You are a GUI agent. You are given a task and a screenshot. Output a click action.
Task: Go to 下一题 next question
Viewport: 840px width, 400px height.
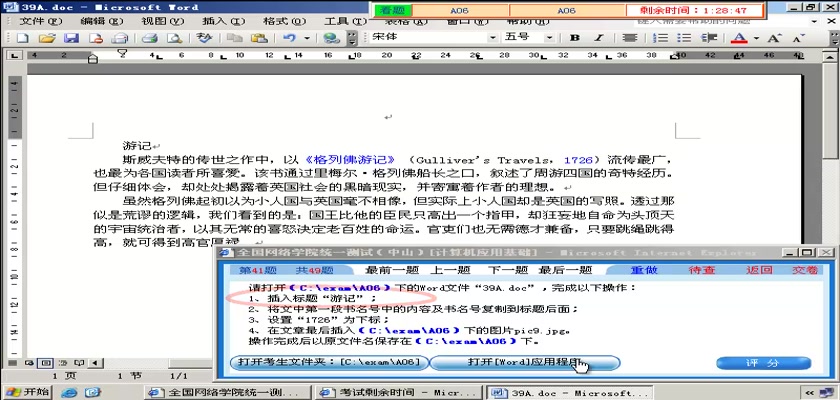(x=508, y=270)
